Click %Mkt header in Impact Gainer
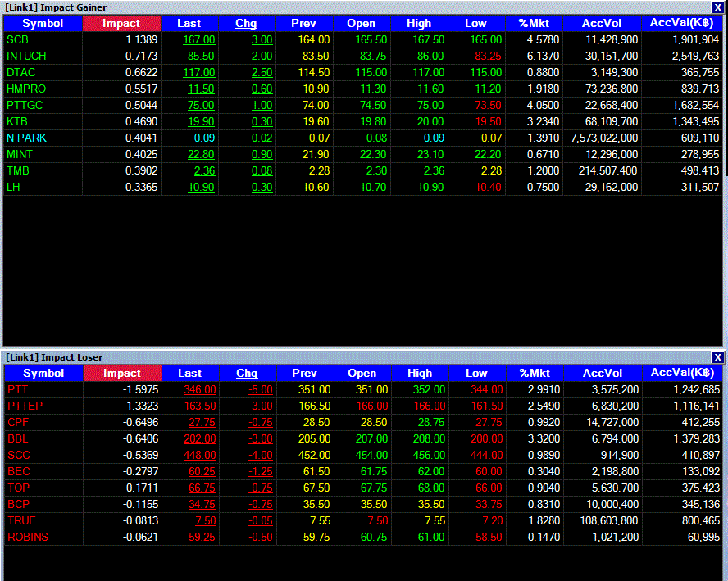 (x=534, y=23)
